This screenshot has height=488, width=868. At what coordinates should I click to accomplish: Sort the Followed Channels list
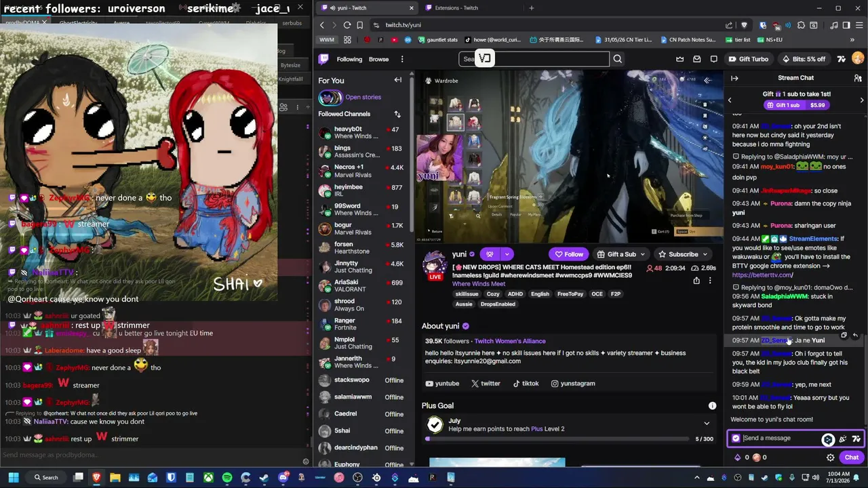pos(397,114)
